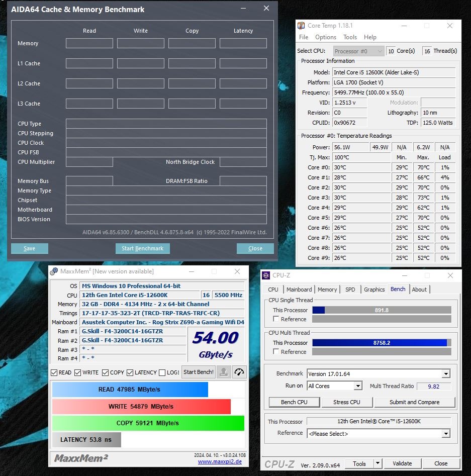Open the Reference <Please Select> dropdown
471x476 pixels.
(446, 433)
